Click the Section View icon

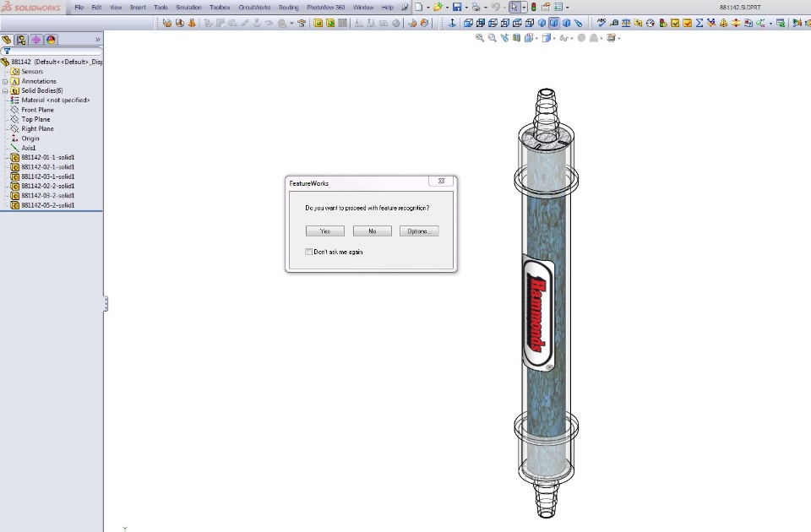516,38
